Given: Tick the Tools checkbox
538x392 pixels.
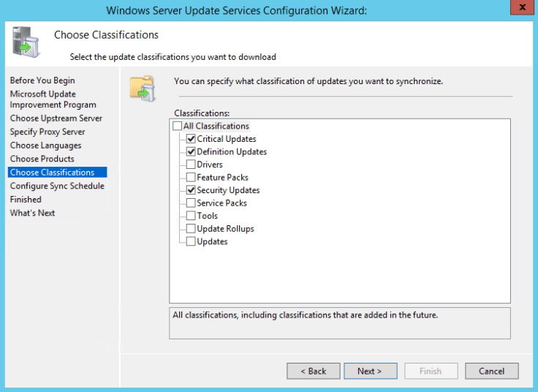Looking at the screenshot, I should click(191, 216).
